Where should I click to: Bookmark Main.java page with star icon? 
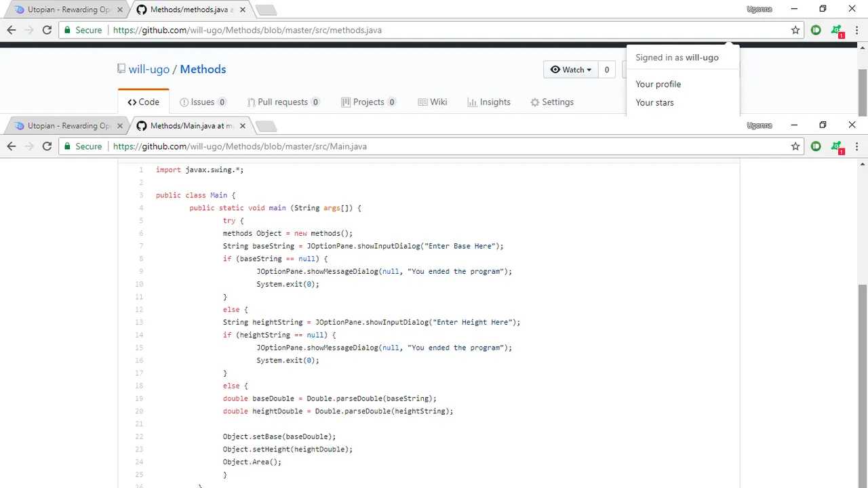point(795,146)
